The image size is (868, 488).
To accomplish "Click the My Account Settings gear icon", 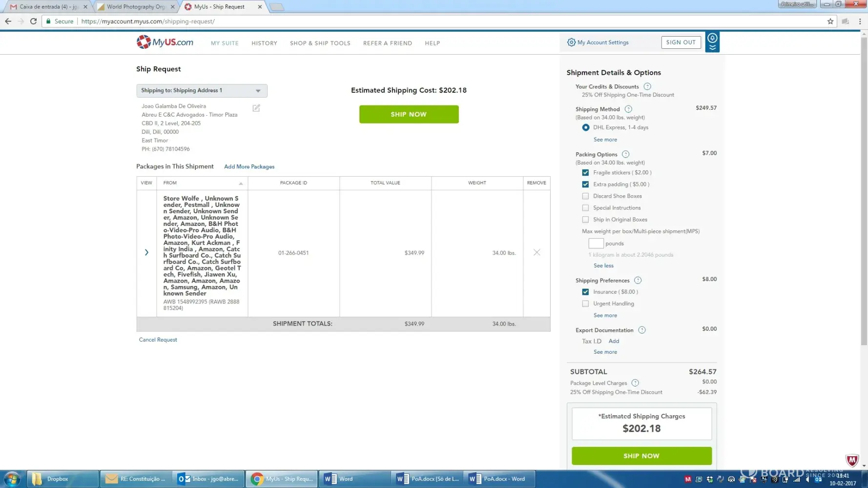I will (571, 42).
